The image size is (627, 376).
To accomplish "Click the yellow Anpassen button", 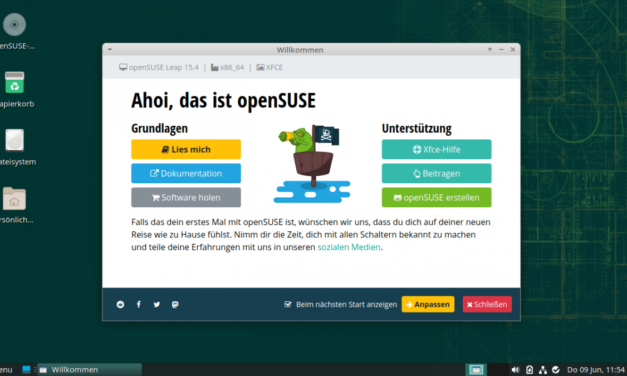I will 428,304.
